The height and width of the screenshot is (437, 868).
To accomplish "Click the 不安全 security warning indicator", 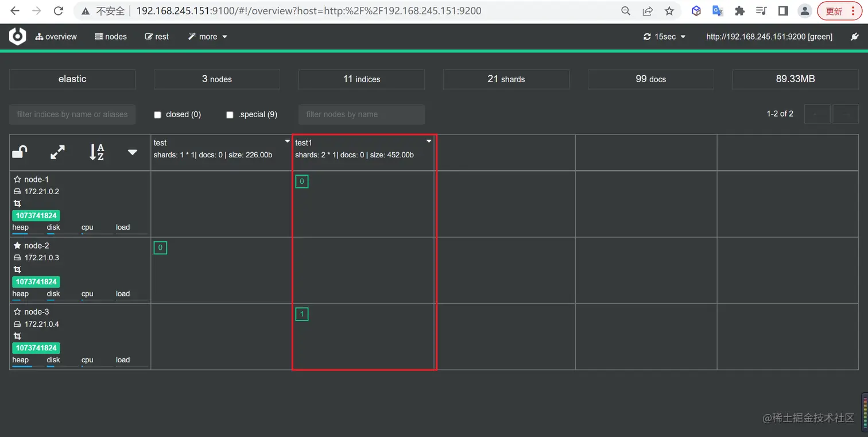I will click(103, 11).
